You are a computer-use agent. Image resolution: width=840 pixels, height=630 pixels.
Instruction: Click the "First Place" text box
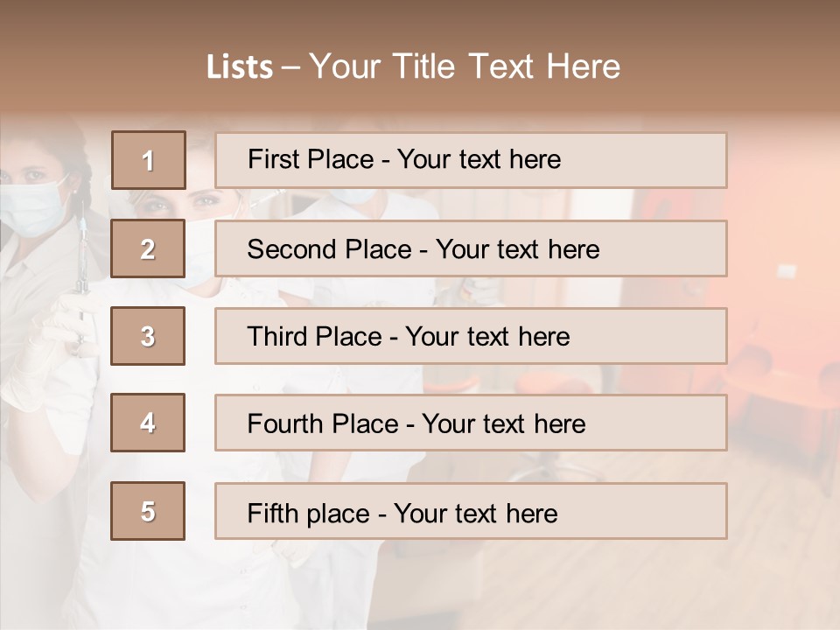tap(471, 160)
